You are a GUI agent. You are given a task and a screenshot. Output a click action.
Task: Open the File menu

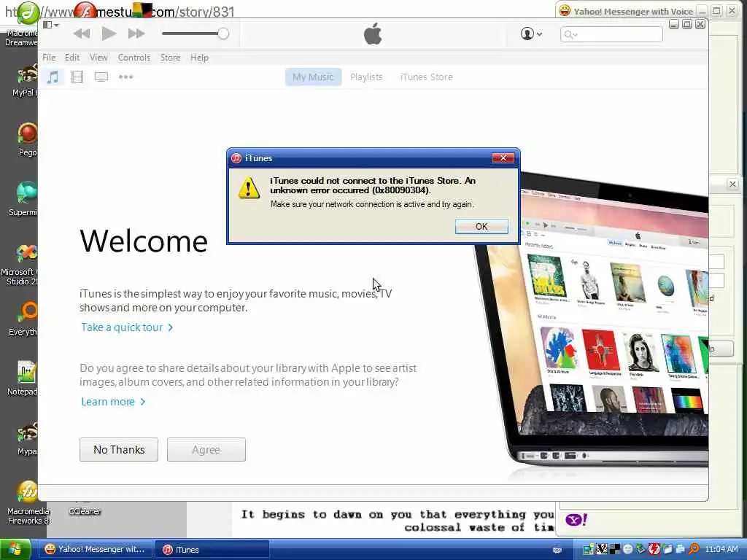pyautogui.click(x=49, y=58)
